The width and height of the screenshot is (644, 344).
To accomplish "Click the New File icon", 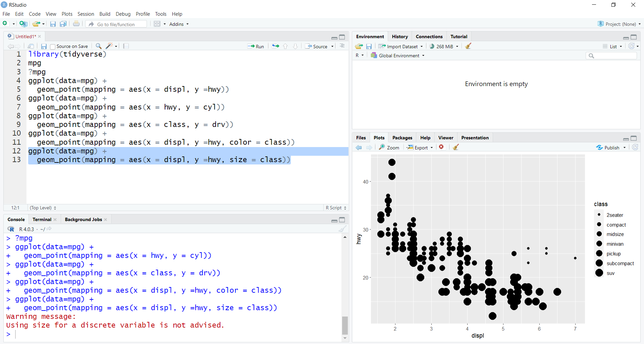I will (5, 24).
